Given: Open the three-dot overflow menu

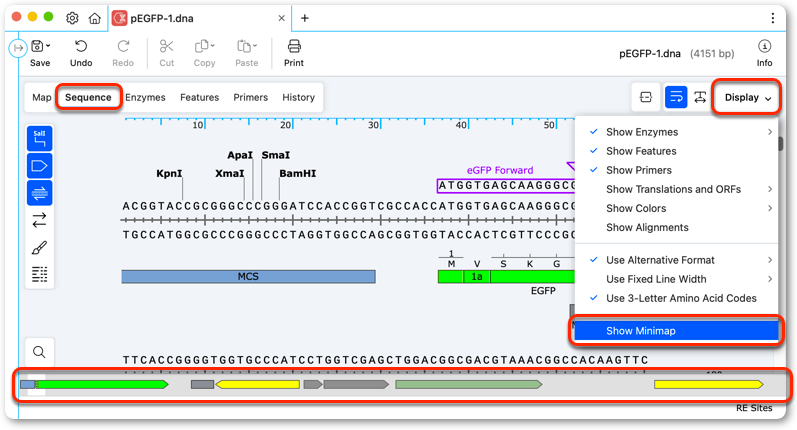Looking at the screenshot, I should pyautogui.click(x=773, y=18).
